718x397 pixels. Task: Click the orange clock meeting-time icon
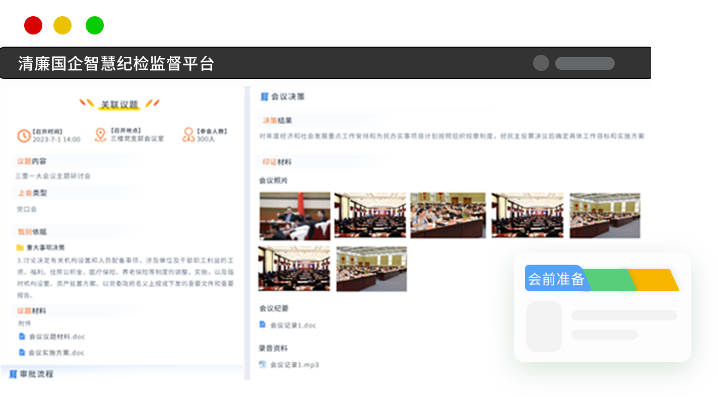click(23, 136)
